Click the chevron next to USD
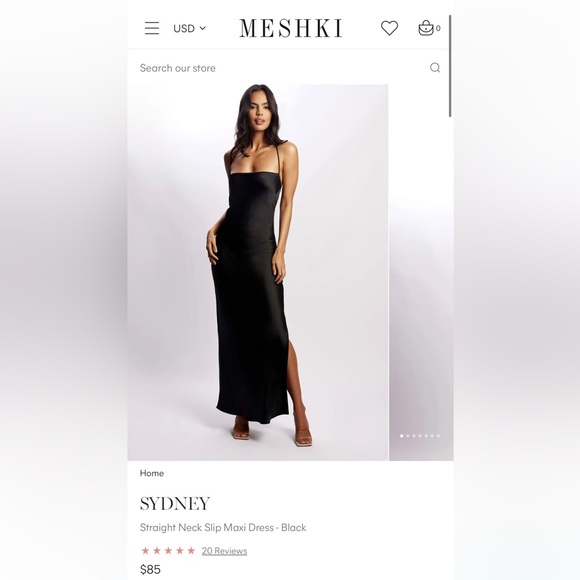This screenshot has height=580, width=580. point(203,28)
